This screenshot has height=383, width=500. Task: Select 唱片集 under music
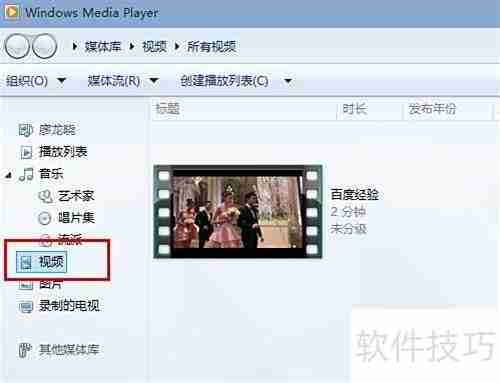coord(76,218)
